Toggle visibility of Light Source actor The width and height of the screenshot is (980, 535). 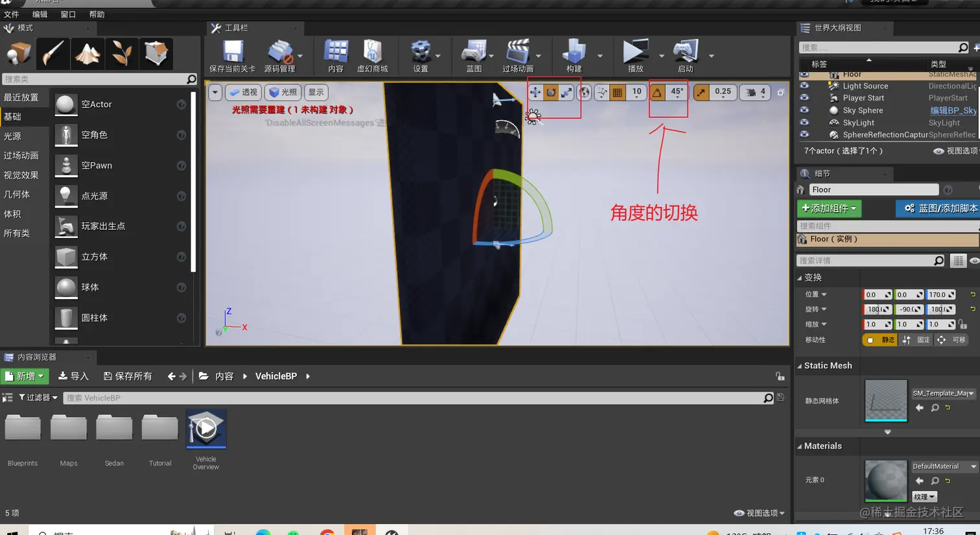pos(804,86)
